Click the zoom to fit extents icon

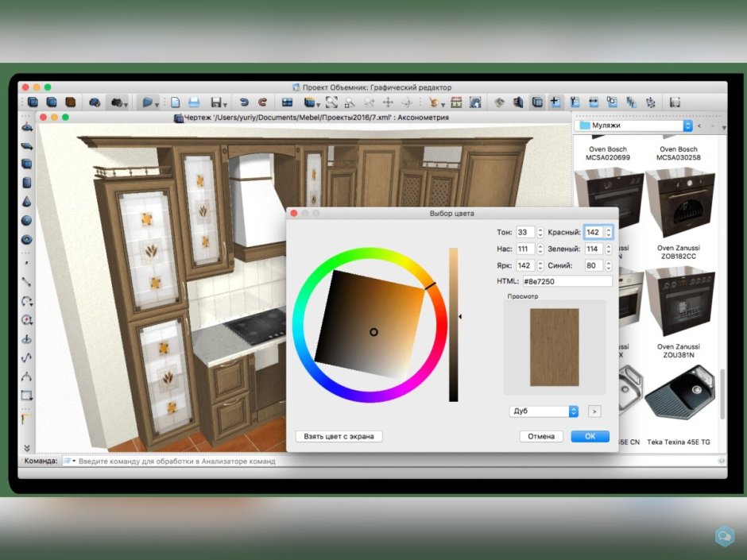pos(331,102)
